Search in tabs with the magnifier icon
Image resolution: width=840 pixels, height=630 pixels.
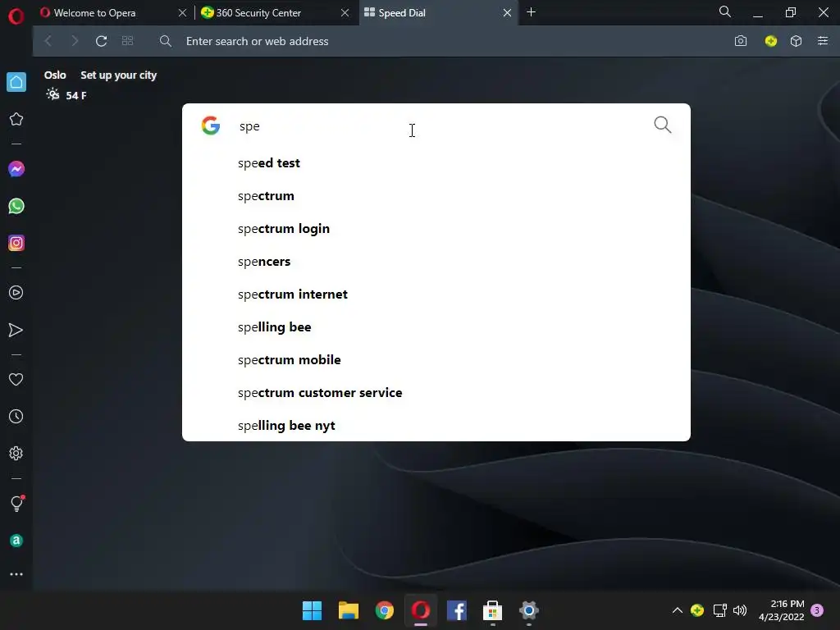pos(725,11)
